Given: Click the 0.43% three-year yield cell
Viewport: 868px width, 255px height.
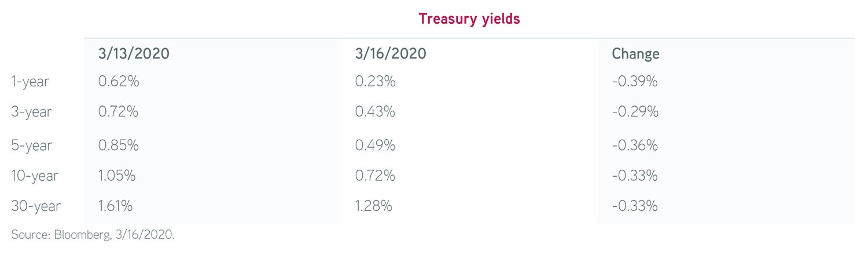Looking at the screenshot, I should tap(375, 112).
